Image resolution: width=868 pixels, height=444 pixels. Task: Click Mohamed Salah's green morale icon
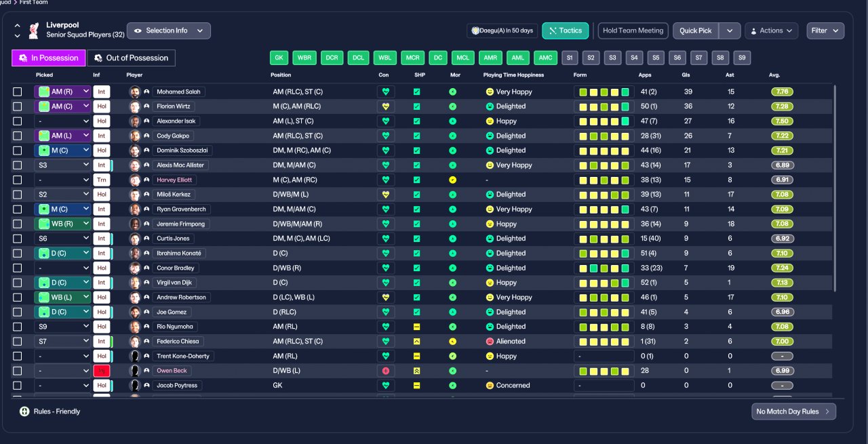click(x=452, y=92)
